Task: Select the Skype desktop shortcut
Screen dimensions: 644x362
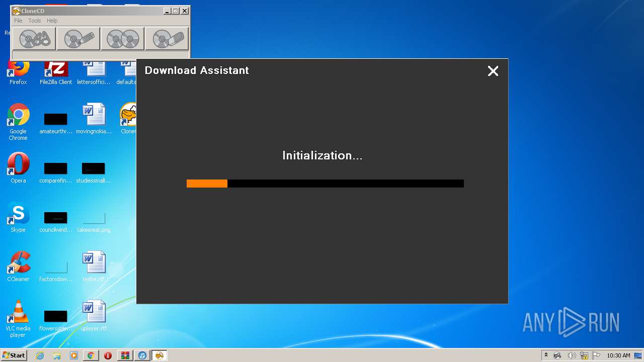Action: click(18, 217)
